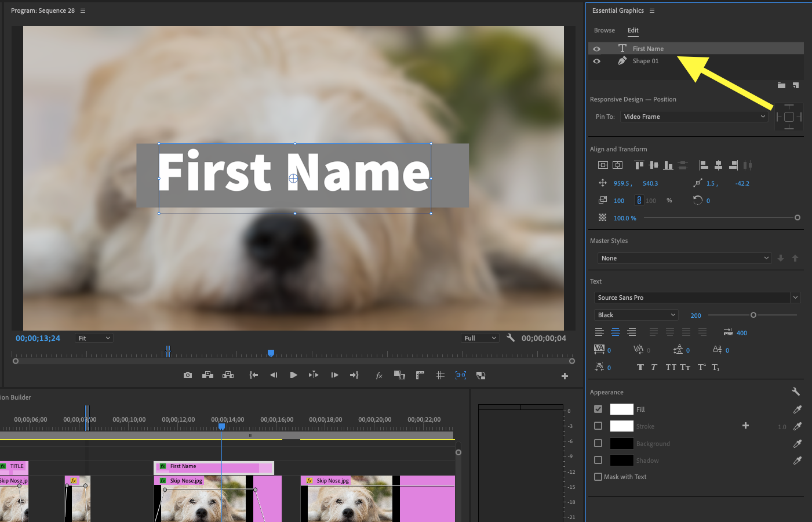Viewport: 812px width, 522px height.
Task: Open the Source Sans Pro font dropdown
Action: [x=697, y=298]
